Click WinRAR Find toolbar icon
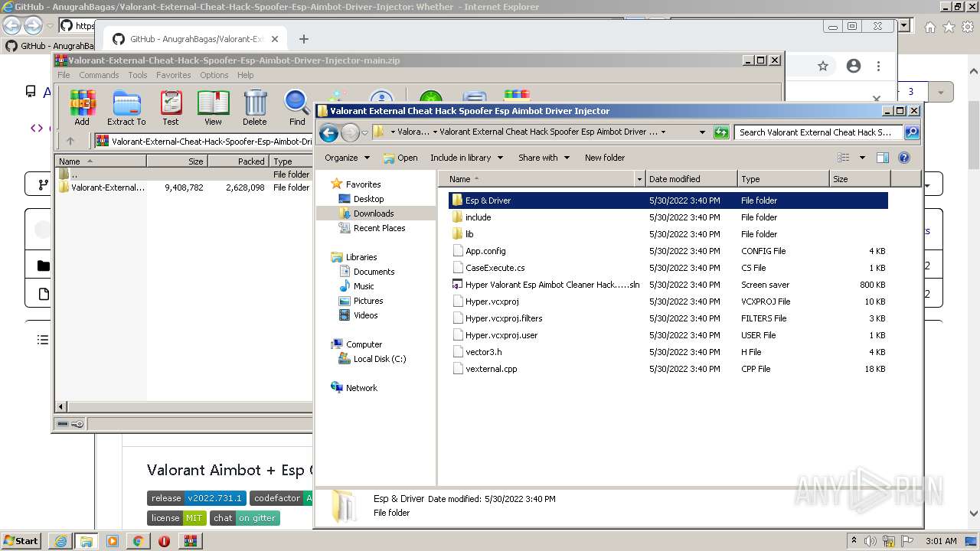Screen dimensions: 980x551 point(297,108)
